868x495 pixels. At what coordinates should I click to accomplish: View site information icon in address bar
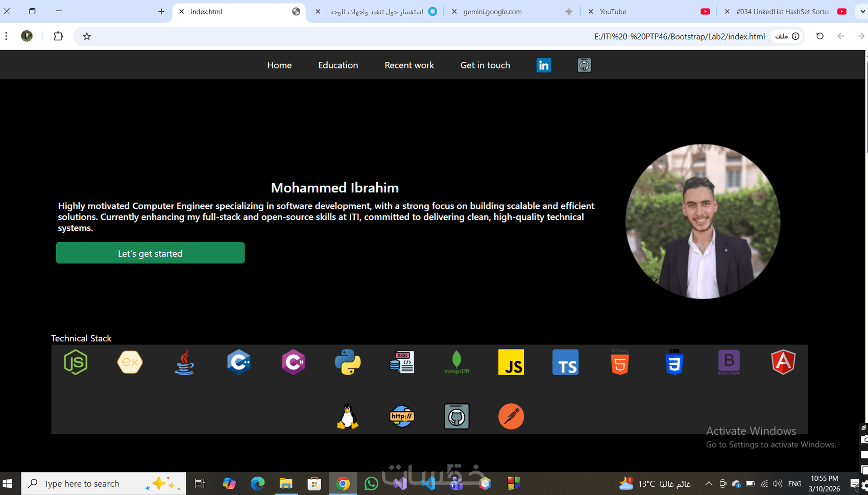click(x=795, y=36)
